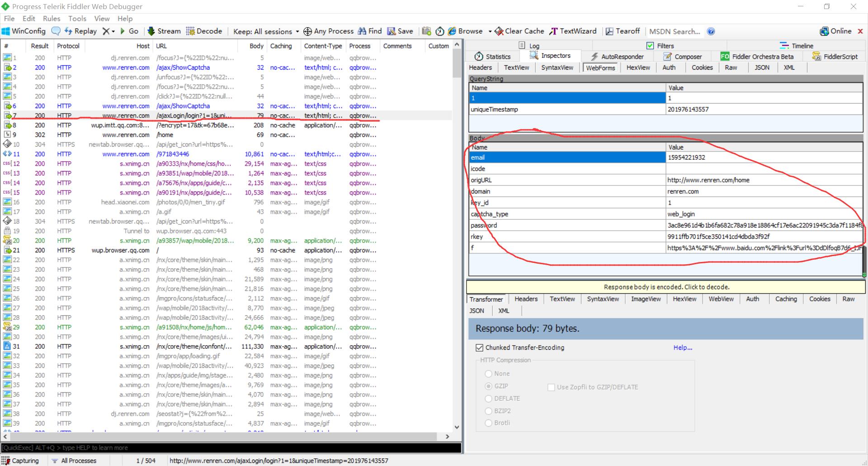868x466 pixels.
Task: Click All Processes filter in status bar
Action: coord(74,461)
